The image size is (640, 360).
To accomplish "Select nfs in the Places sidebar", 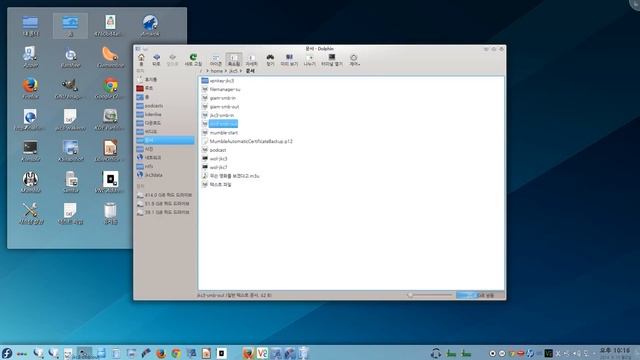I will (x=165, y=166).
